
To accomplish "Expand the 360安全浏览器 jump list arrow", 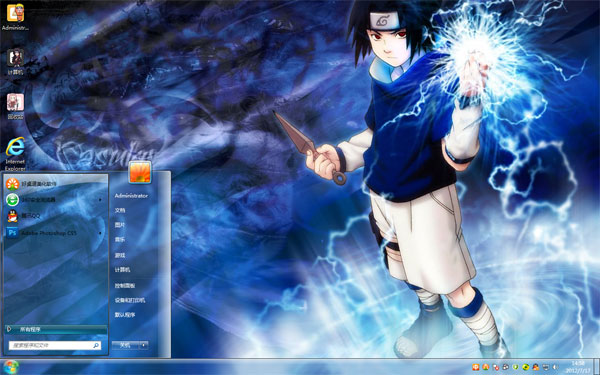I will [x=100, y=200].
